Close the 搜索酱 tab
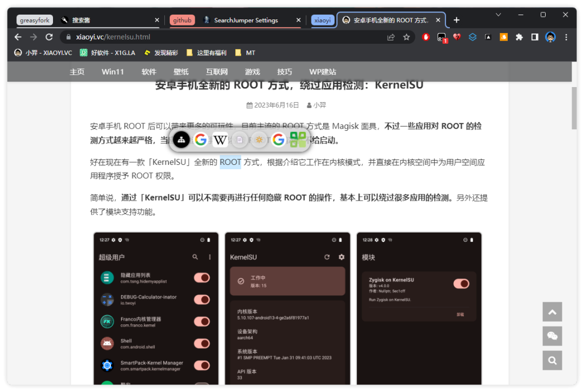584x392 pixels. (157, 20)
